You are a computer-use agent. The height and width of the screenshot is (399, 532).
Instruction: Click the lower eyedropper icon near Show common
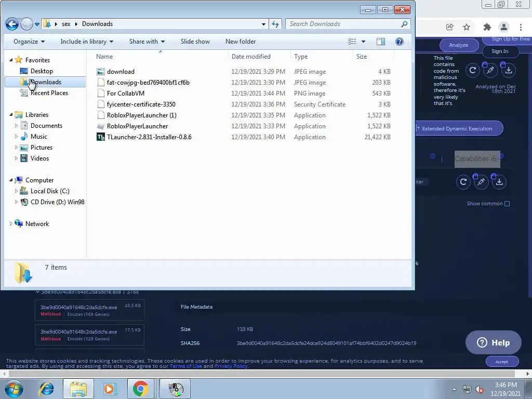click(x=481, y=182)
